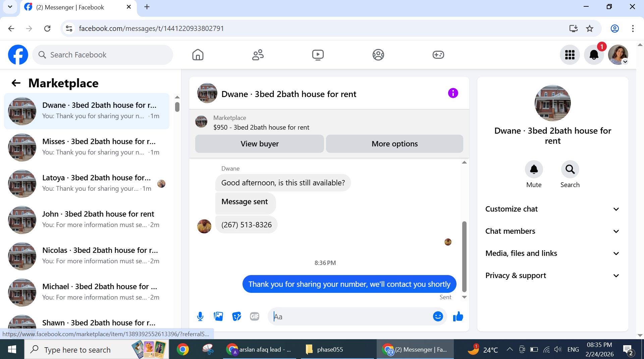Click the browser address bar URL
Viewport: 644px width, 359px height.
tap(151, 29)
